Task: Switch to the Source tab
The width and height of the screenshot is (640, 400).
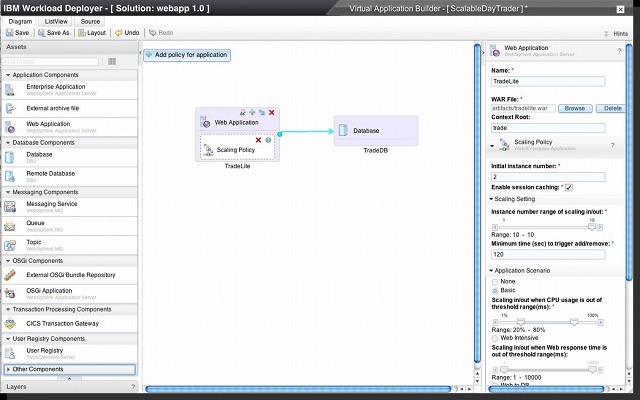Action: (90, 21)
